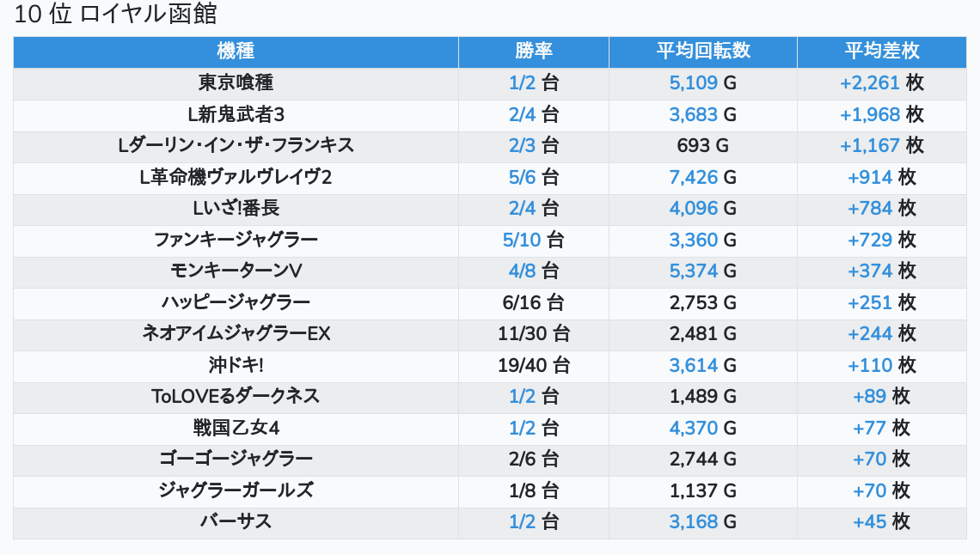Select the L新鬼武者3 machine name

236,114
